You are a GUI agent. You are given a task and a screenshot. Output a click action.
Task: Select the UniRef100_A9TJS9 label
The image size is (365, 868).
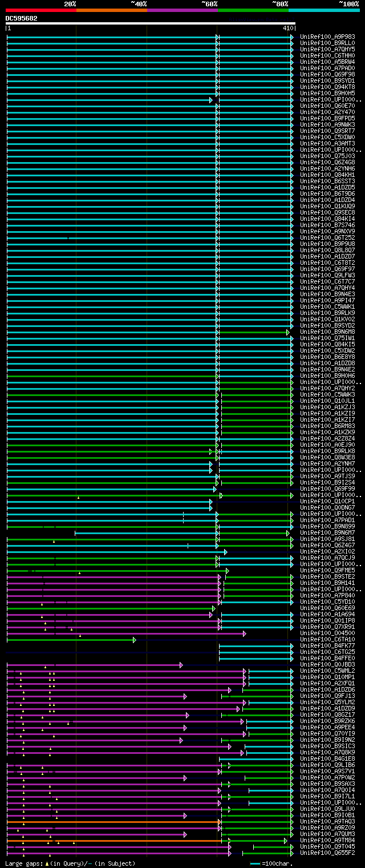[328, 476]
